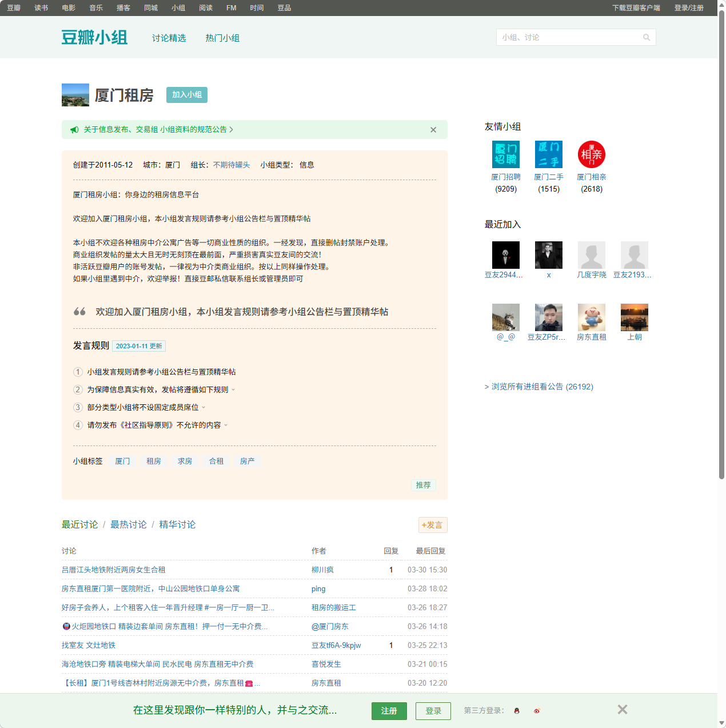Click the search magnifier icon
This screenshot has width=726, height=728.
(647, 37)
